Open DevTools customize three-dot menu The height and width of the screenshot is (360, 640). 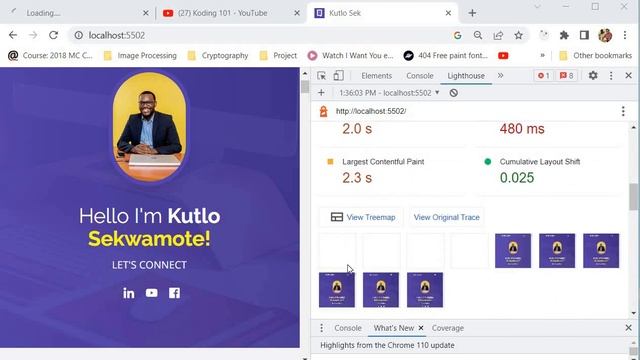tap(611, 76)
